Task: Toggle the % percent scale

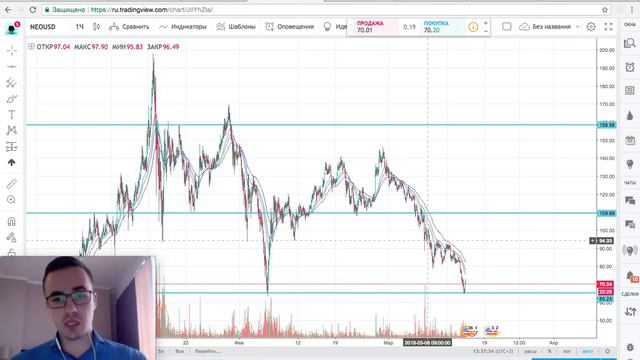Action: pyautogui.click(x=550, y=351)
